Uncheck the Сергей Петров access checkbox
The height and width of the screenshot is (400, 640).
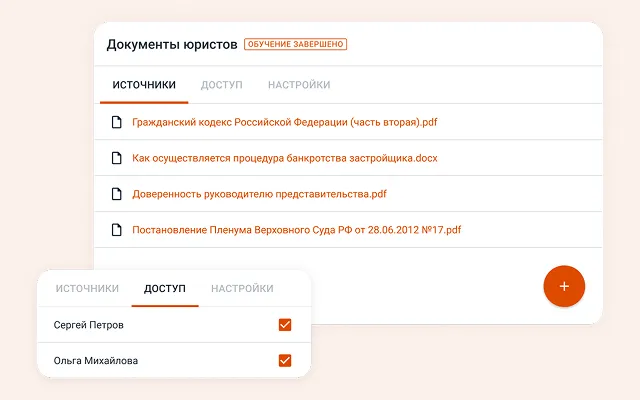285,325
